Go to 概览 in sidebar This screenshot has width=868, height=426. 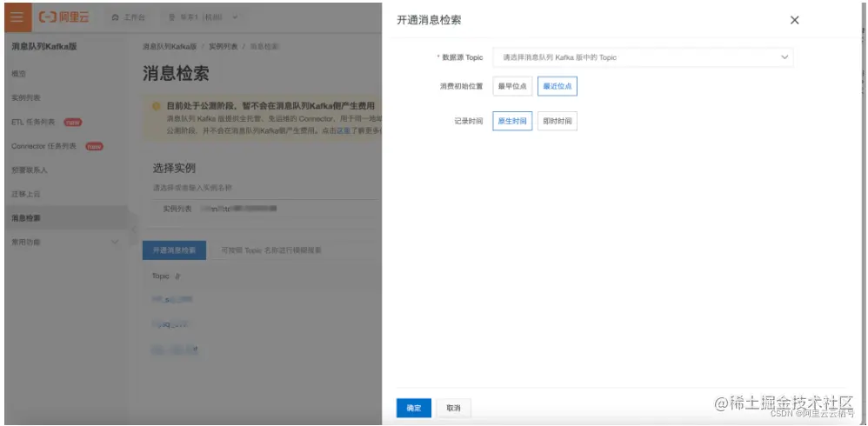tap(19, 74)
